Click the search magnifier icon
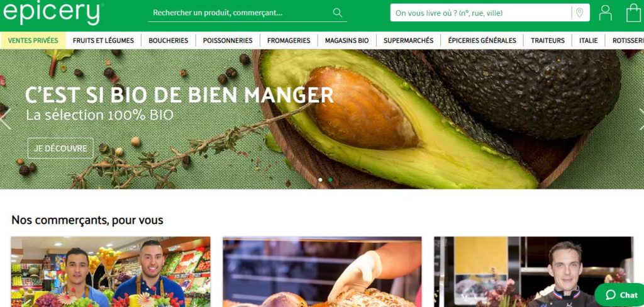 coord(338,13)
